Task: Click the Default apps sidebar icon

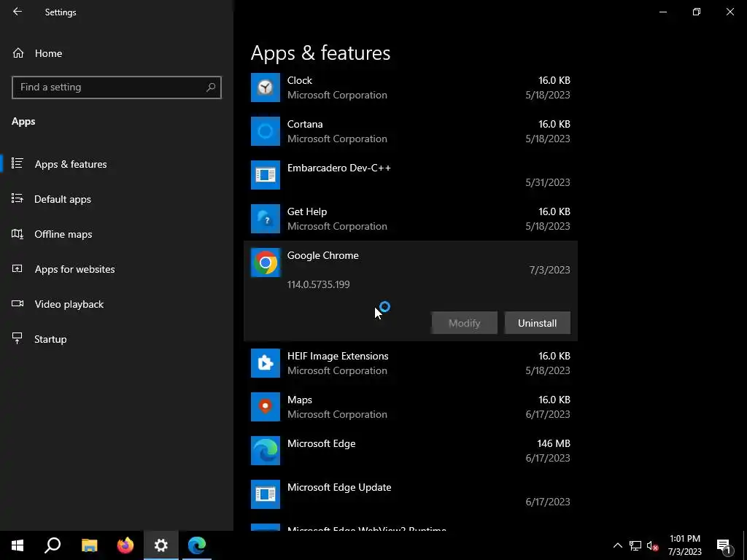Action: tap(18, 198)
